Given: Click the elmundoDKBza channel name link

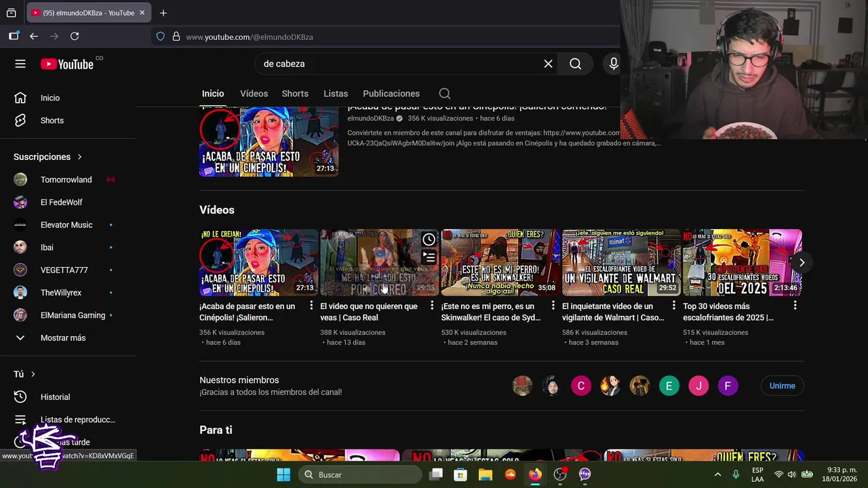Looking at the screenshot, I should [x=370, y=119].
